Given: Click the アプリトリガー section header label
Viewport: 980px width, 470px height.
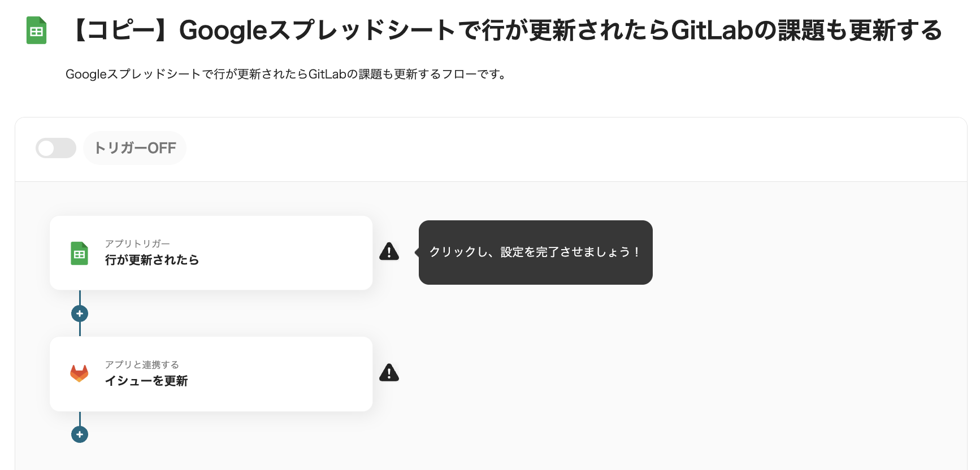Looking at the screenshot, I should click(x=138, y=243).
